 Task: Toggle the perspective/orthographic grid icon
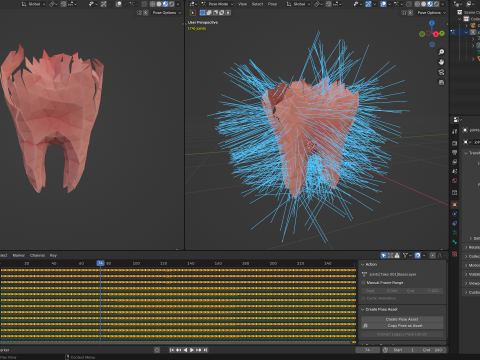tap(441, 82)
